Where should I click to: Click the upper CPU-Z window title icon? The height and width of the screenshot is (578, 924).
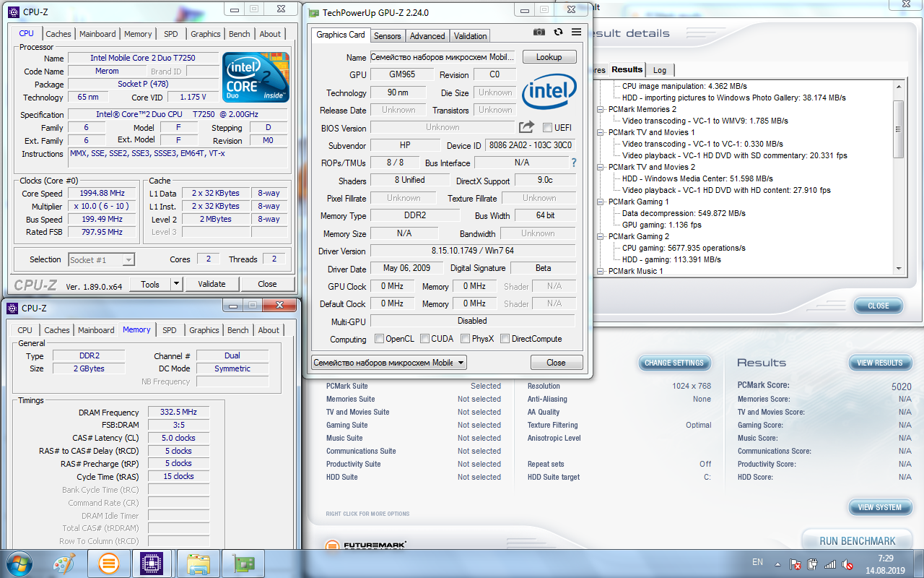12,12
